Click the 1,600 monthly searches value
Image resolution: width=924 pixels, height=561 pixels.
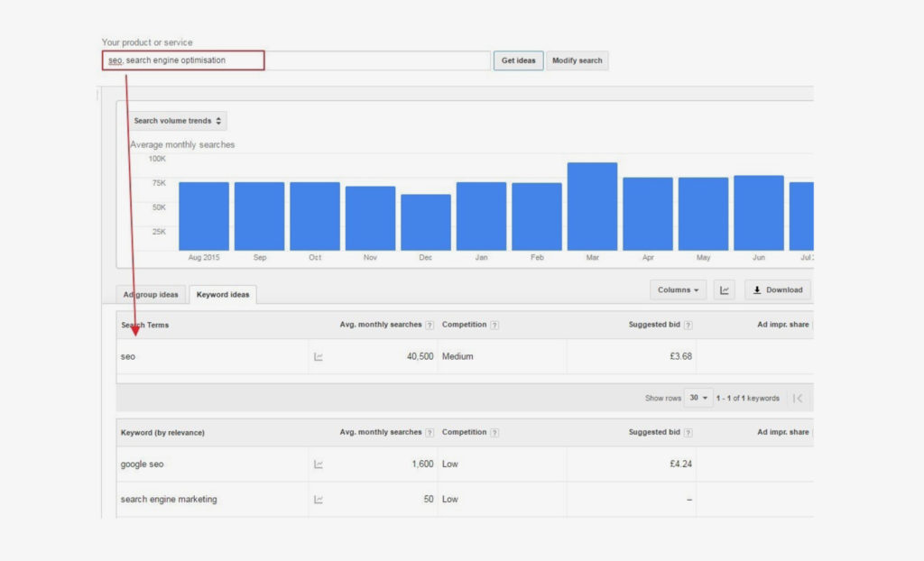click(422, 464)
